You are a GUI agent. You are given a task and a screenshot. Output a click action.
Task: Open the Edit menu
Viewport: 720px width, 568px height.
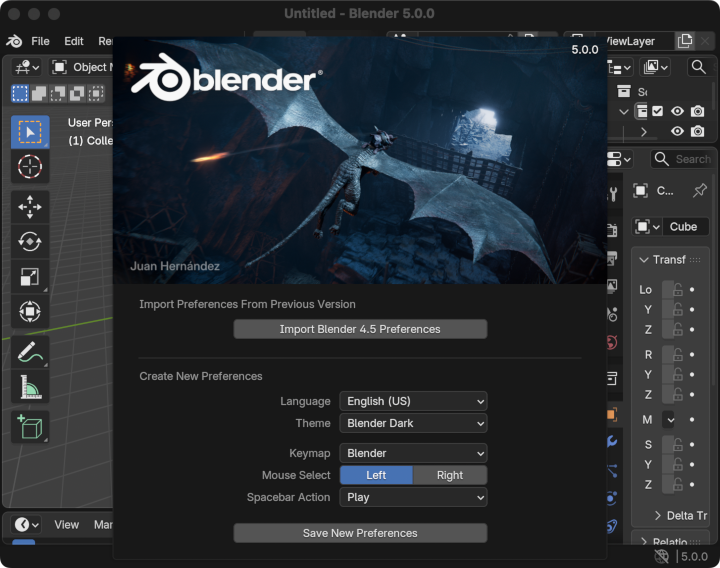(x=74, y=41)
